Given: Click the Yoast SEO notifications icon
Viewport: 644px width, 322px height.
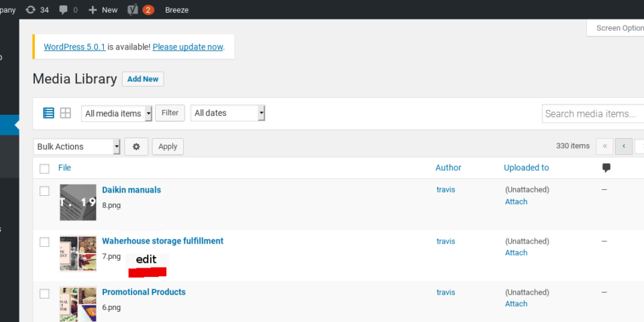Looking at the screenshot, I should pos(133,9).
